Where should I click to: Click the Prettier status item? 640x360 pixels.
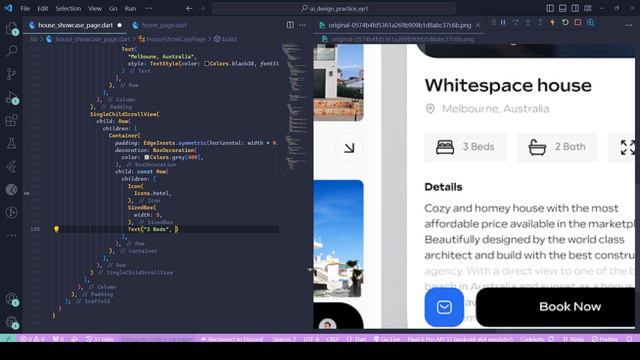(605, 339)
